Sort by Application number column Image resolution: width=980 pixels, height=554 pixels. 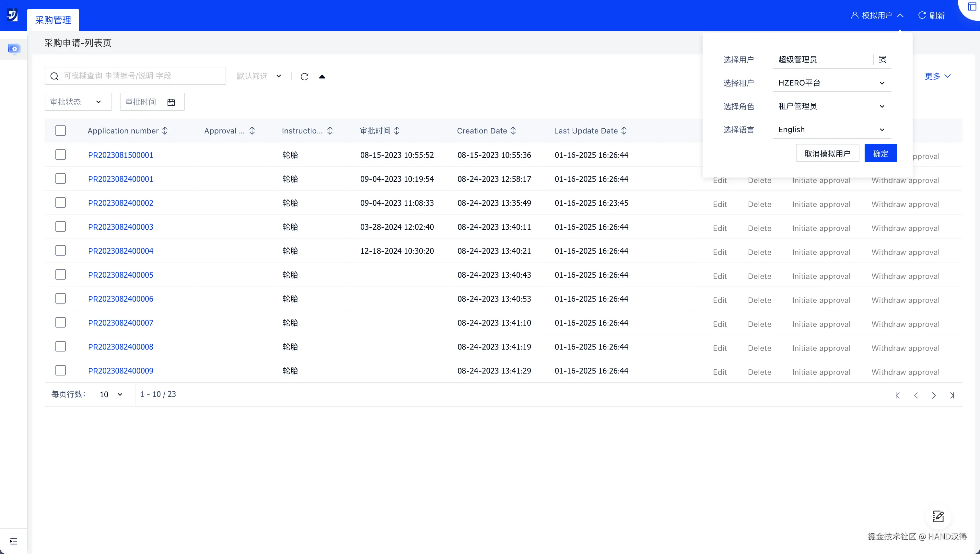tap(165, 131)
